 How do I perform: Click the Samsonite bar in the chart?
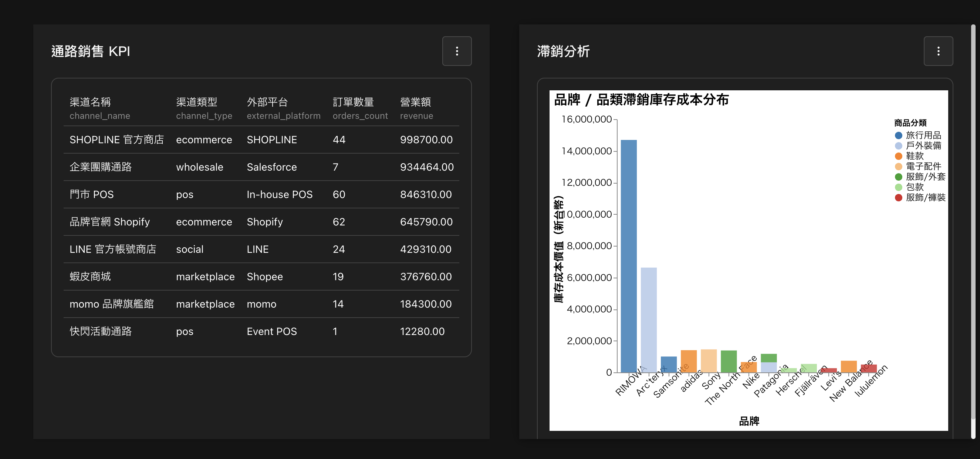[668, 364]
